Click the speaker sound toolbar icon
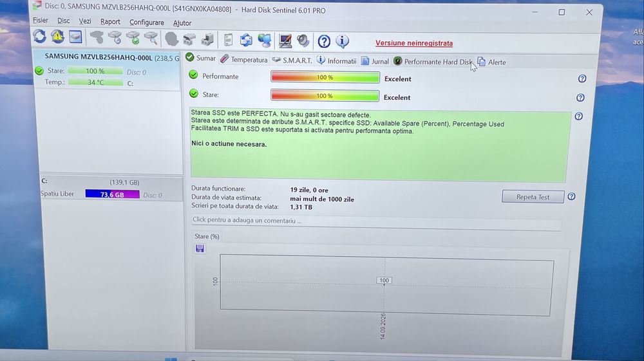Viewport: 644px width, 361px height. (303, 41)
